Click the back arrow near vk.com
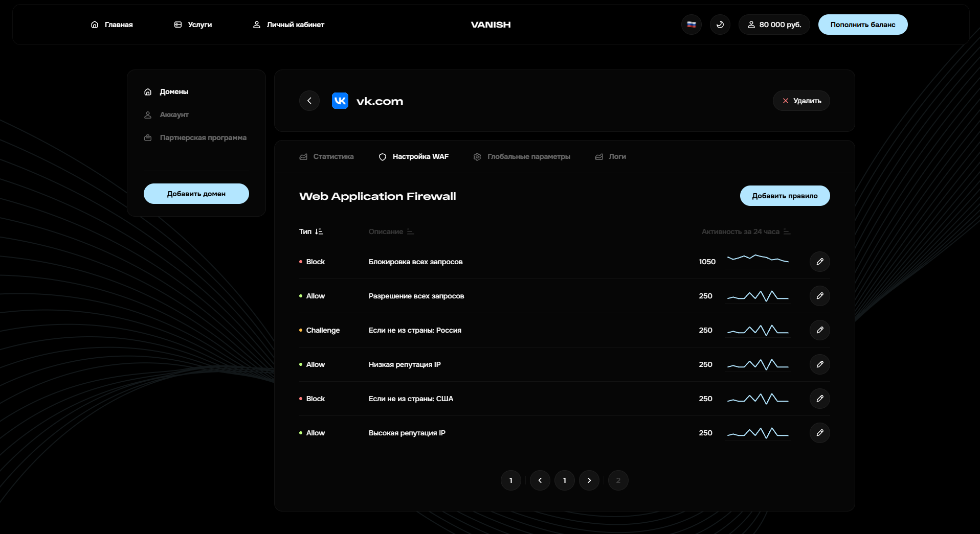Image resolution: width=980 pixels, height=534 pixels. 309,101
